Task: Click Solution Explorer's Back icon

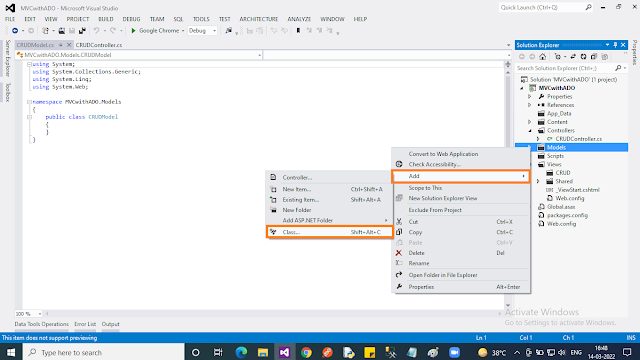Action: coord(522,57)
